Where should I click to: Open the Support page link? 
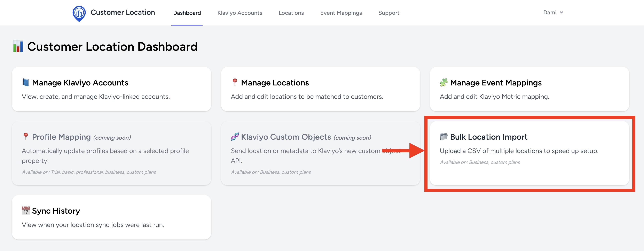pos(389,13)
